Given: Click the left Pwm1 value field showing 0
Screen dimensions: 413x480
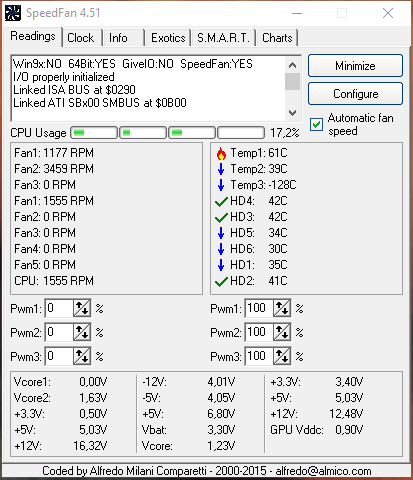Looking at the screenshot, I should click(59, 308).
